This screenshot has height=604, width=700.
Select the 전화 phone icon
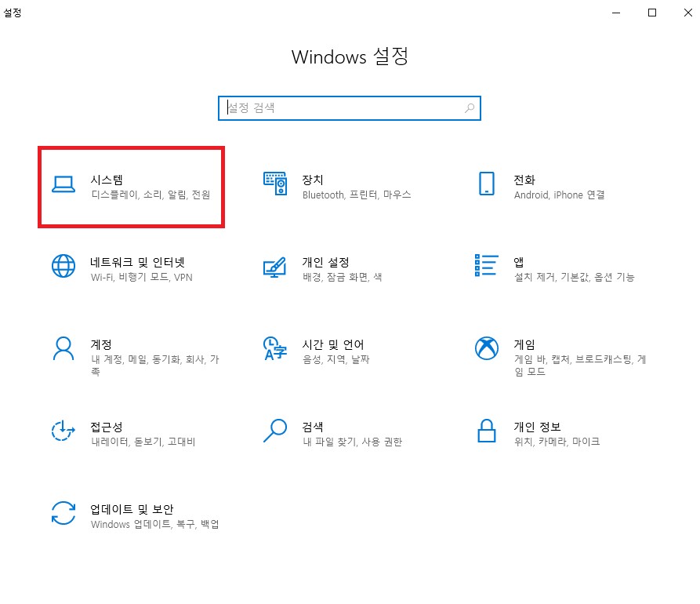tap(487, 184)
